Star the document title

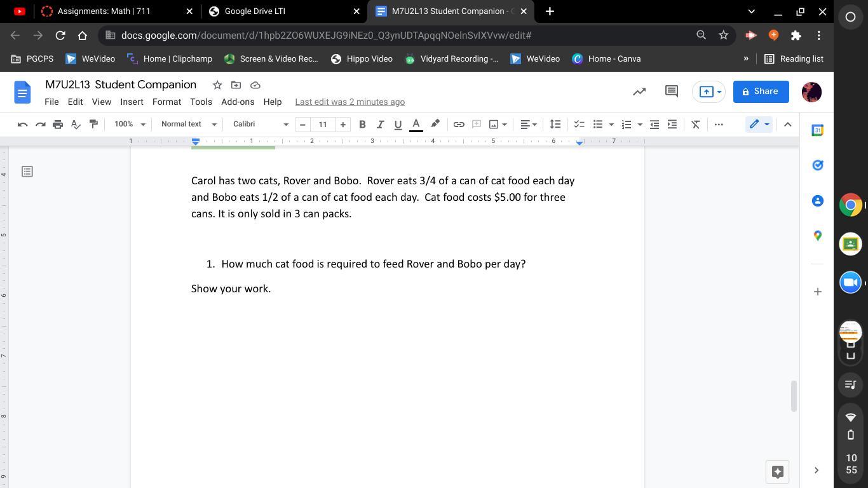coord(217,85)
